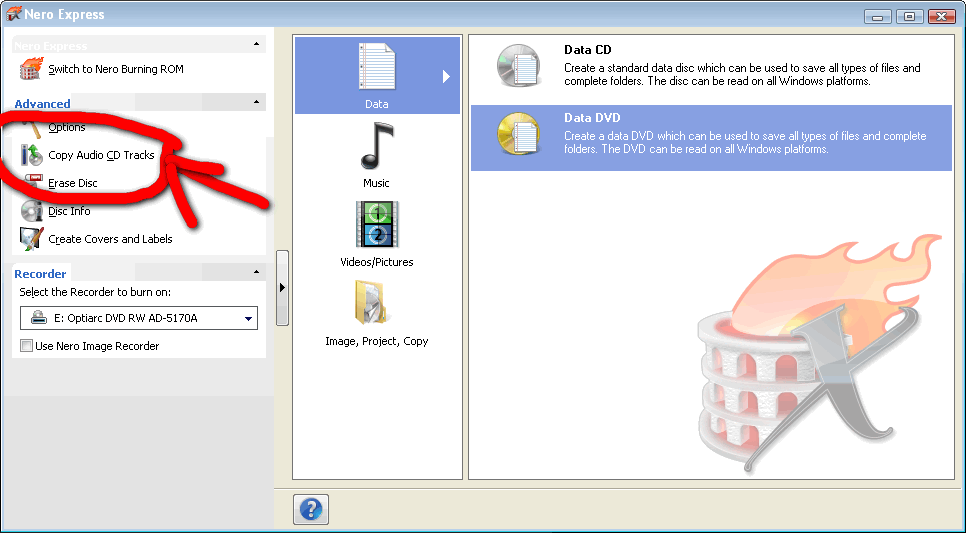
Task: Open Switch to Nero Burning ROM link
Action: coord(116,69)
